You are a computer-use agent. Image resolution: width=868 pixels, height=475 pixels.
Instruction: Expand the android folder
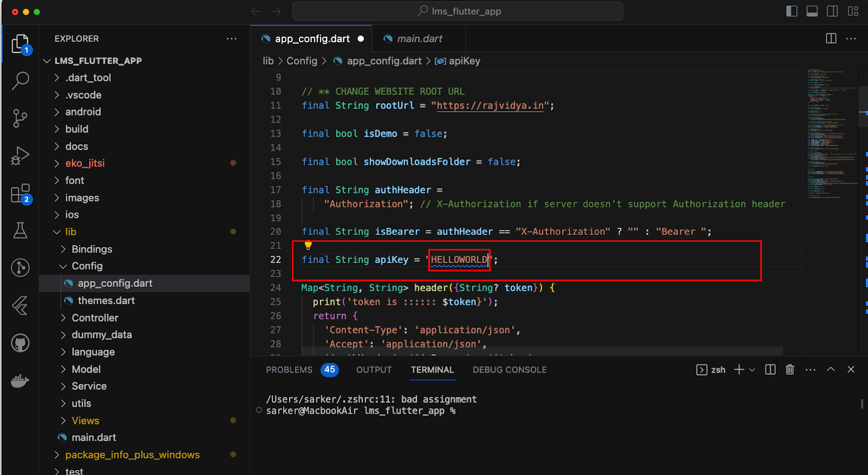[x=83, y=112]
